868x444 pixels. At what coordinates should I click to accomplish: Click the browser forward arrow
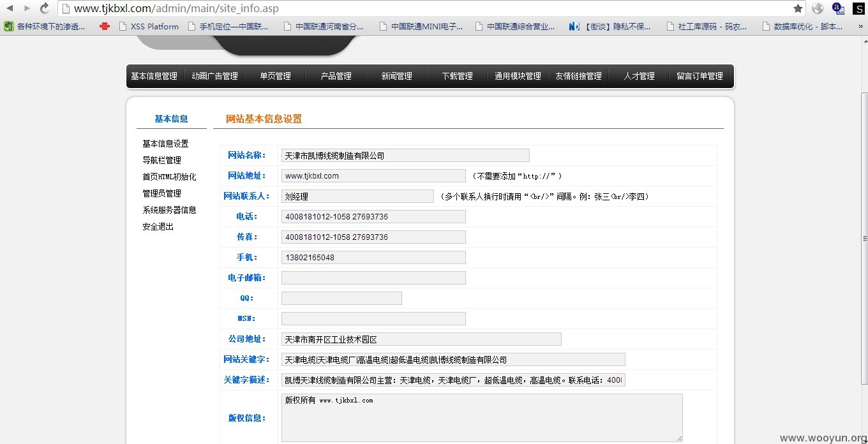27,8
